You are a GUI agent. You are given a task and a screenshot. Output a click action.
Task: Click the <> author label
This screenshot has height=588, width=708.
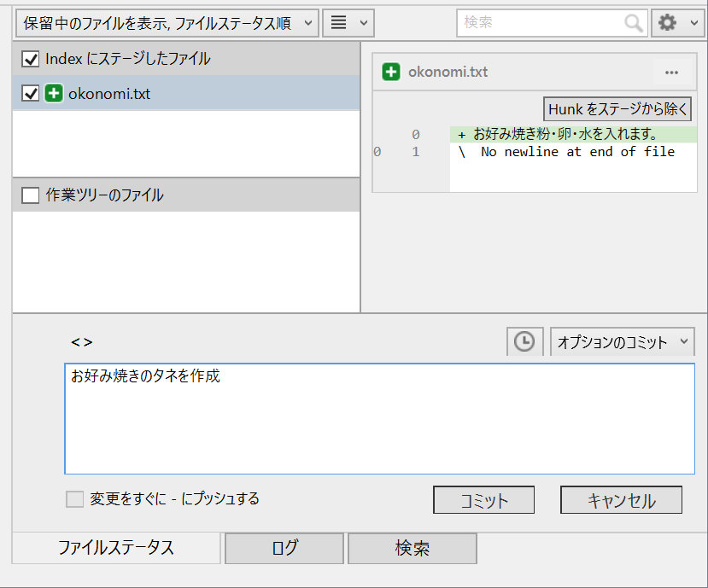pos(82,342)
